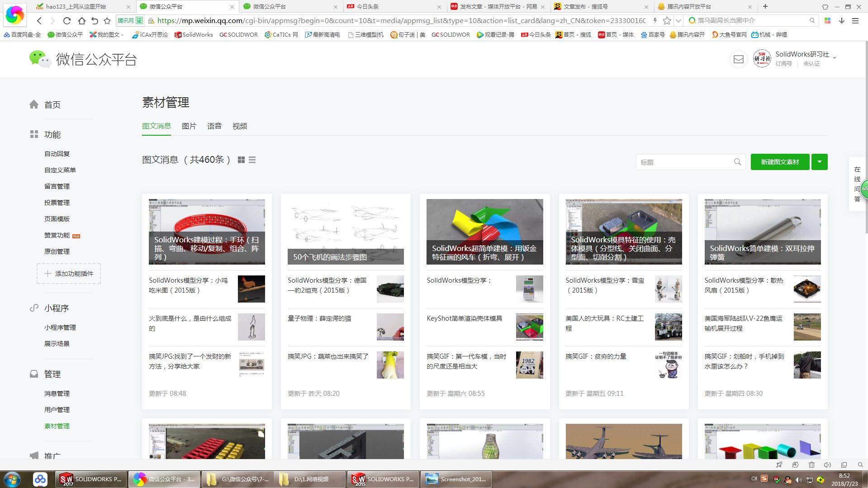Viewport: 868px width, 488px height.
Task: Switch to 图片 tab
Action: (x=189, y=126)
